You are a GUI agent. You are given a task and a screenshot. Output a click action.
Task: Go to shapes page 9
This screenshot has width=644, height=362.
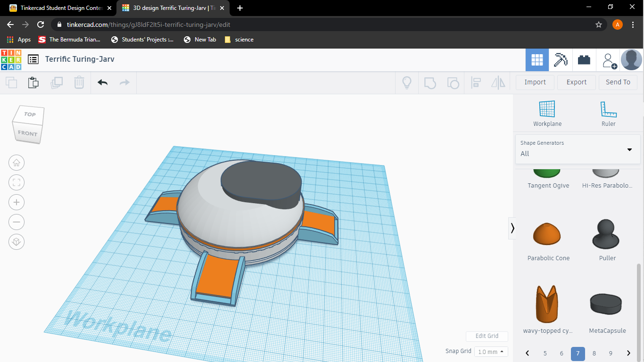[x=611, y=354]
